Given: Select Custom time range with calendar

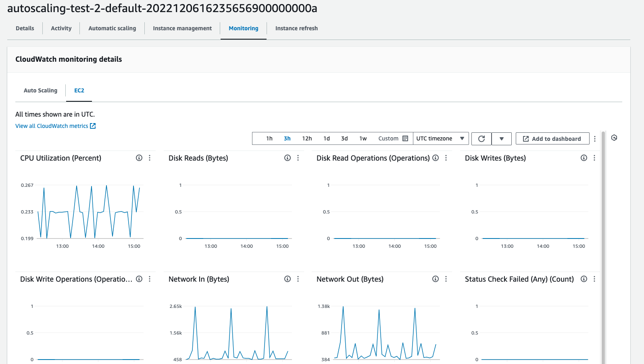Looking at the screenshot, I should pyautogui.click(x=393, y=138).
